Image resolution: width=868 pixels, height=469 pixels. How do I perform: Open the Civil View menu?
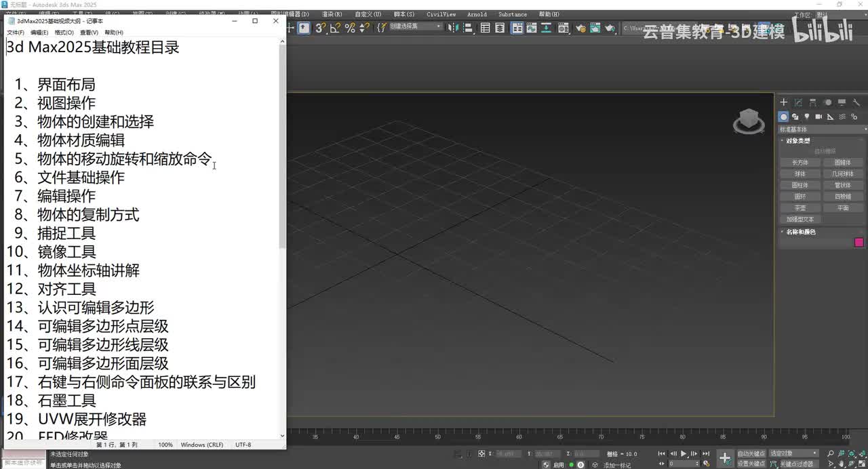tap(441, 14)
